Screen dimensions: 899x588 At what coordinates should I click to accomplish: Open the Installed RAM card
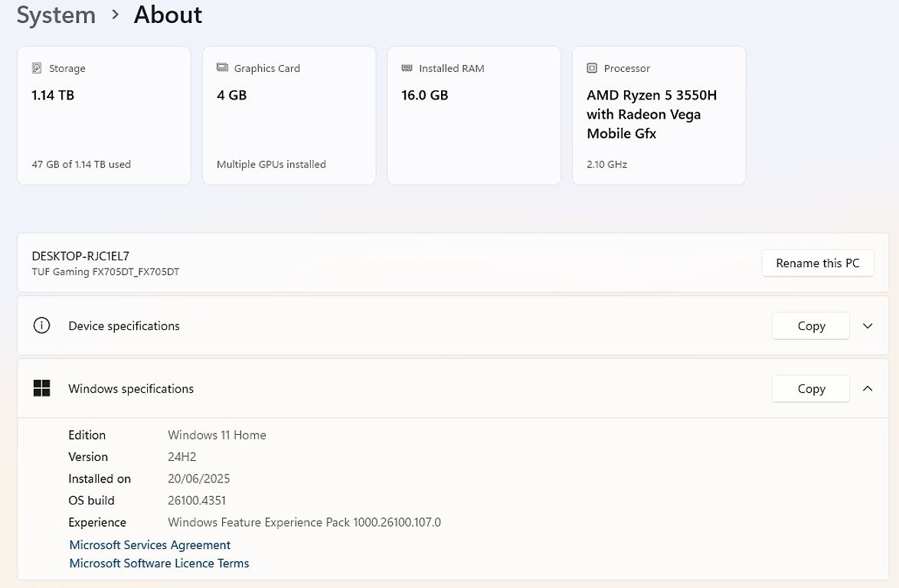tap(474, 116)
